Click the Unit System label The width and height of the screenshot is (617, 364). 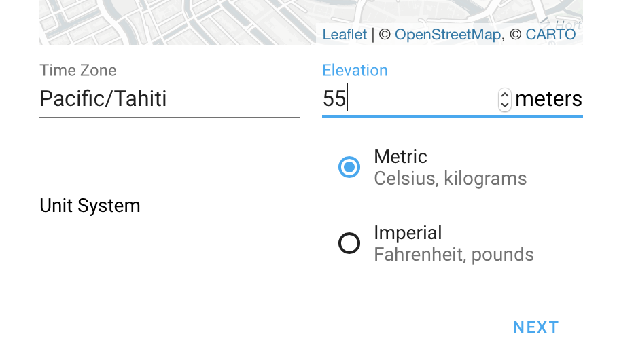click(90, 206)
